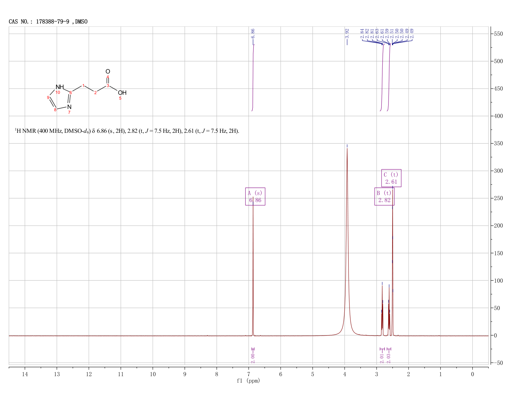Click the OH group in the structure

click(x=122, y=93)
